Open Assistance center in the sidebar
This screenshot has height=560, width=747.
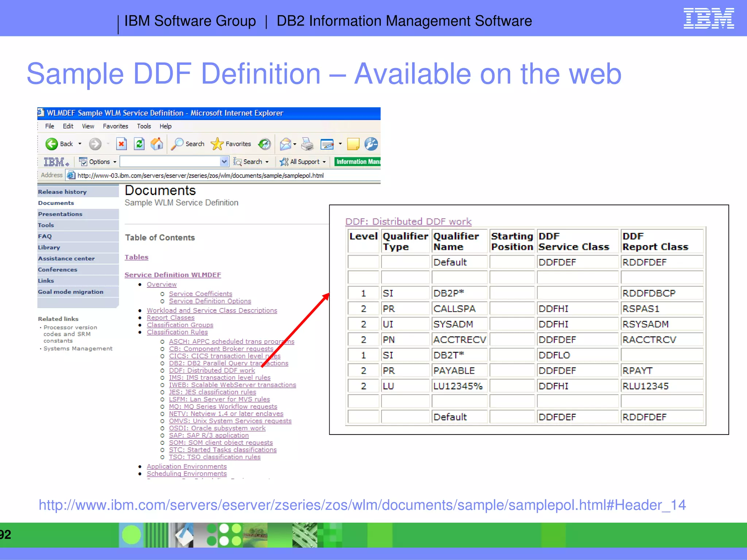click(78, 258)
